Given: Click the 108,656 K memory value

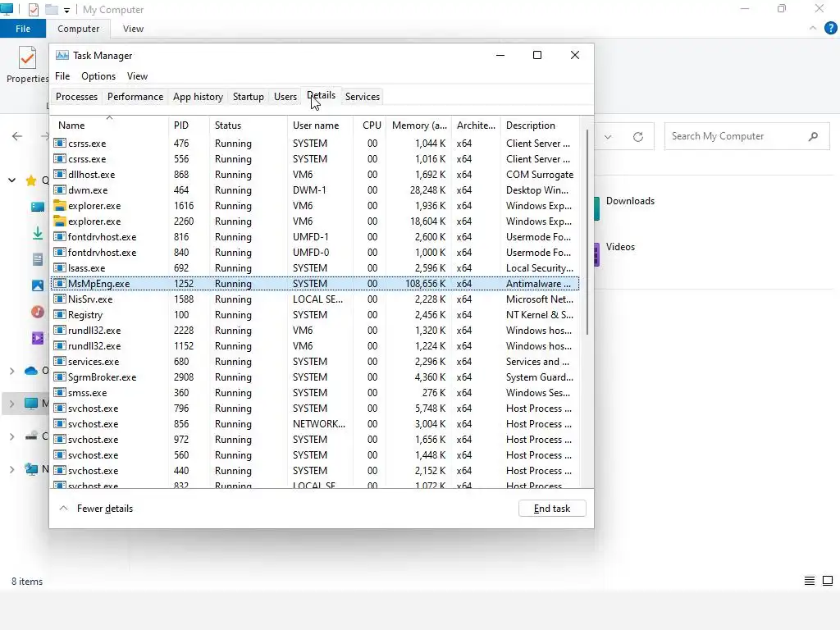Looking at the screenshot, I should coord(426,283).
